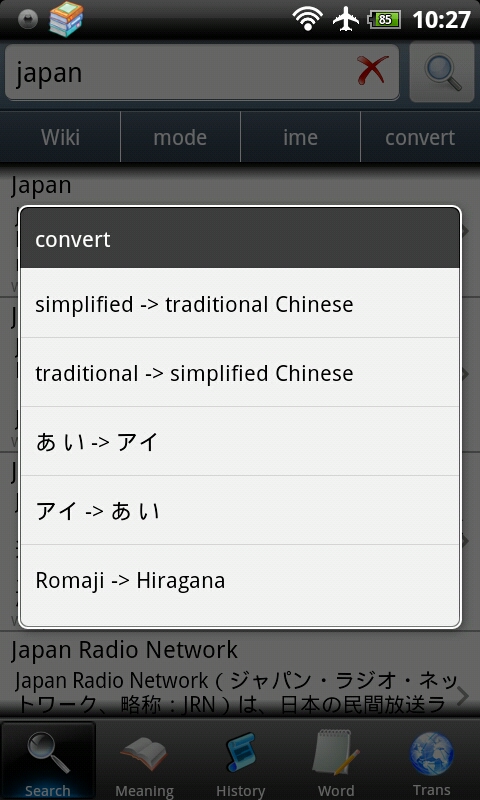Clear search text with red X icon
The height and width of the screenshot is (800, 480).
[372, 71]
